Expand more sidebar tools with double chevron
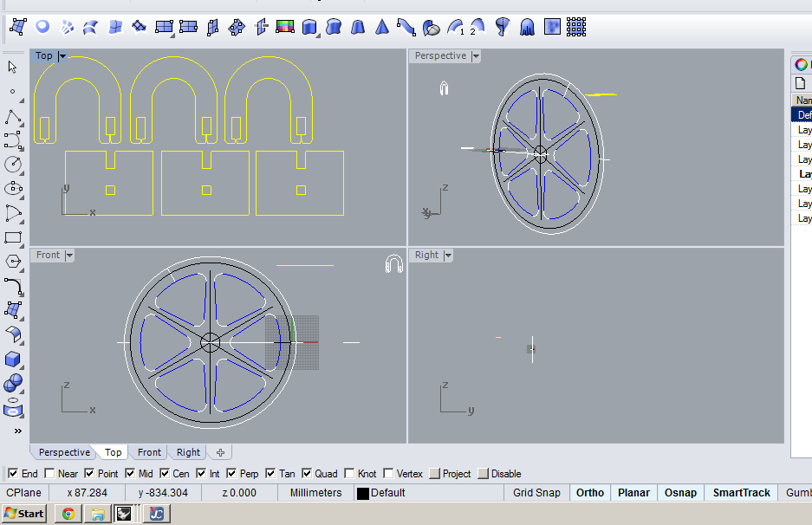The width and height of the screenshot is (812, 525). [17, 431]
